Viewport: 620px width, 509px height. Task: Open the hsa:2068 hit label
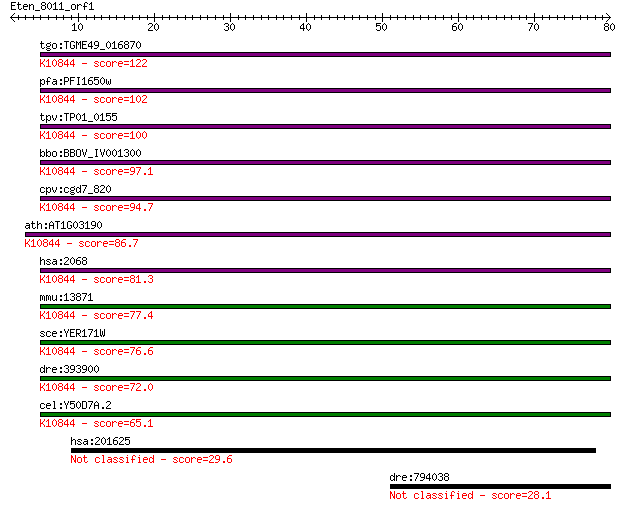pyautogui.click(x=63, y=261)
